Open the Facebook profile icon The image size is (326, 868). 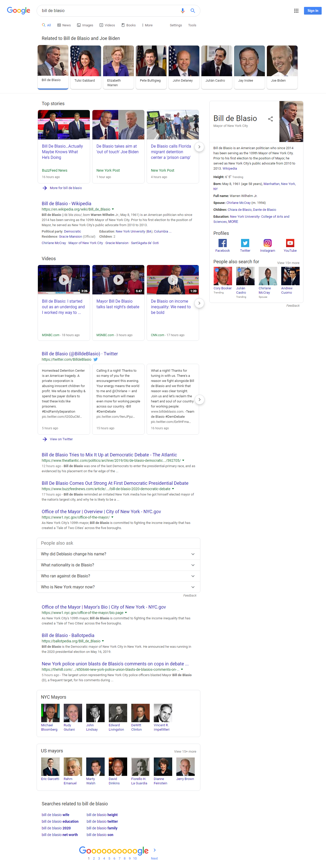click(x=223, y=243)
